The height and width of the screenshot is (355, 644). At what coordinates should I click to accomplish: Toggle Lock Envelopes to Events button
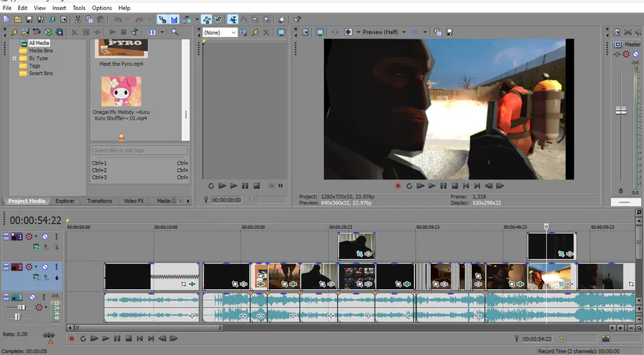[x=207, y=19]
